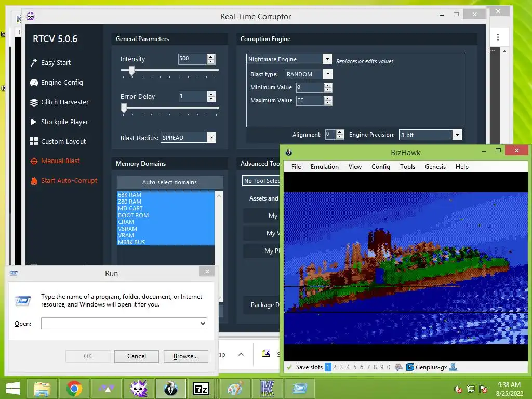
Task: Open the Blast Radius SPREAD dropdown
Action: coord(211,137)
